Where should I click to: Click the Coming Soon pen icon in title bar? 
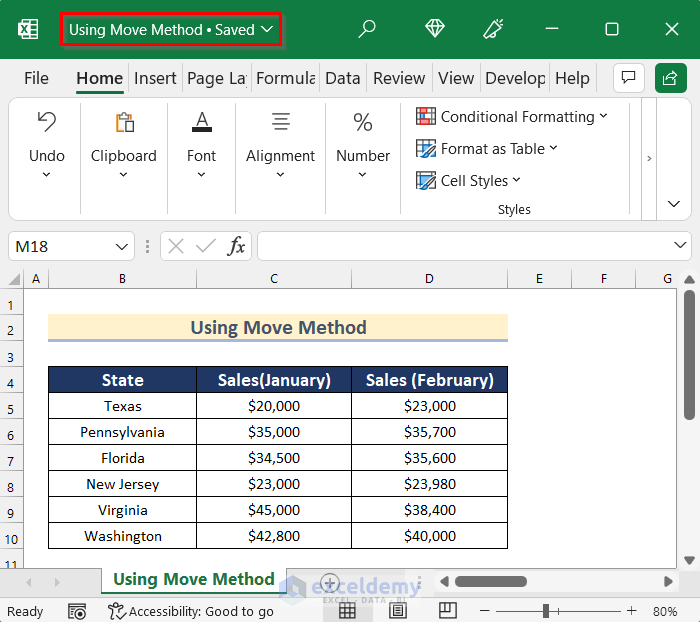493,29
